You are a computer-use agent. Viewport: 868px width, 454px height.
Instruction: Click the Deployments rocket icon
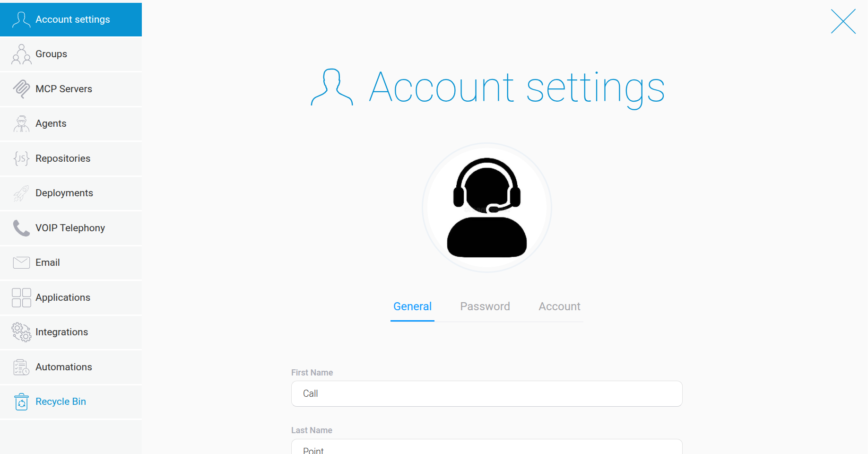(x=21, y=193)
